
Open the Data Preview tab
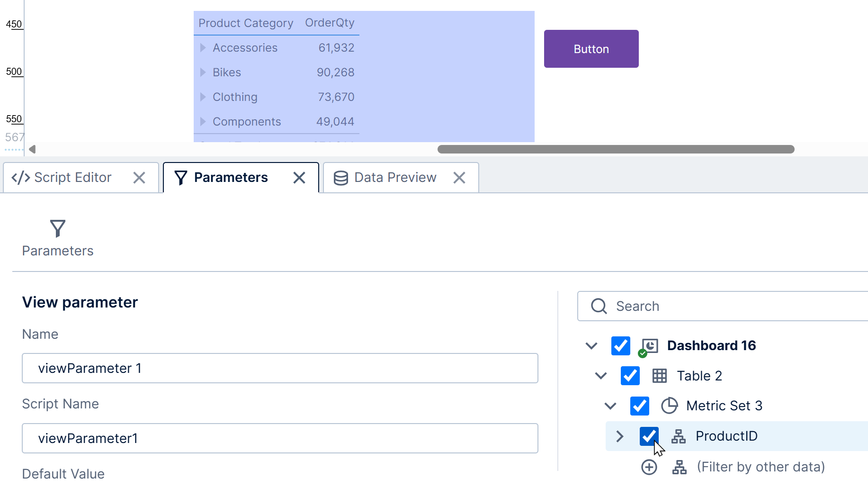(395, 178)
